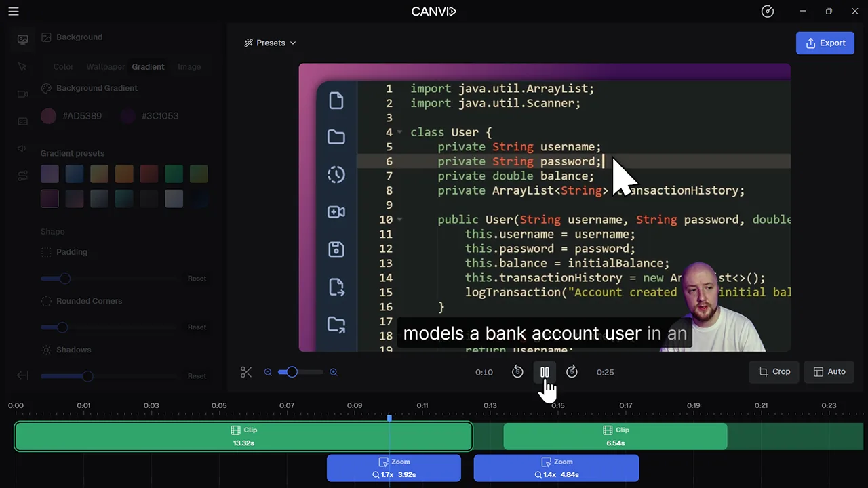This screenshot has height=488, width=868.
Task: Select the cursor tool in the sidebar
Action: pyautogui.click(x=22, y=67)
